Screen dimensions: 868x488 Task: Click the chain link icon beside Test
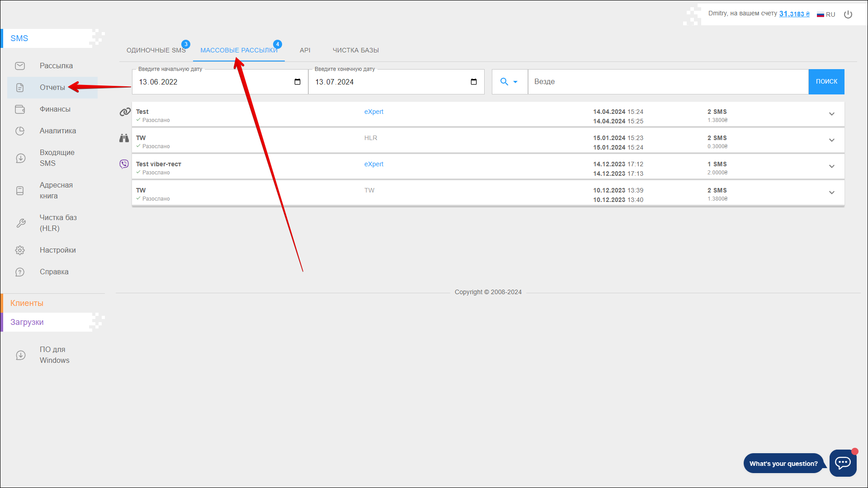[x=125, y=112]
